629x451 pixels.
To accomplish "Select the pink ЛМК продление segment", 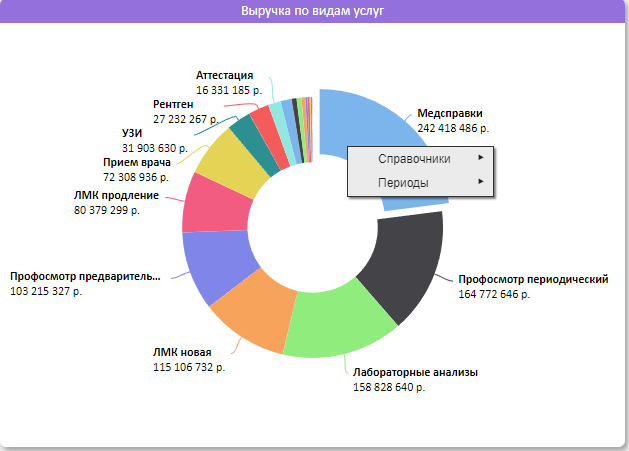I will [217, 207].
